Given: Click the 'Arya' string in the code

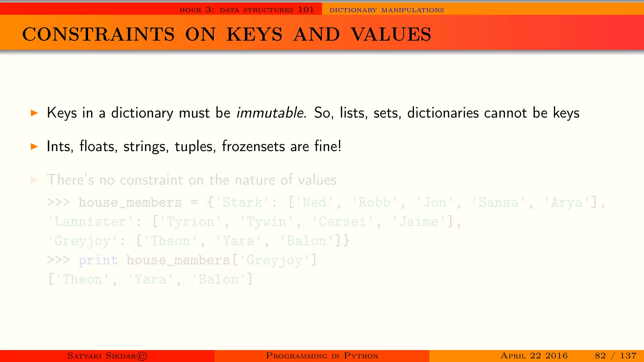Looking at the screenshot, I should [567, 202].
